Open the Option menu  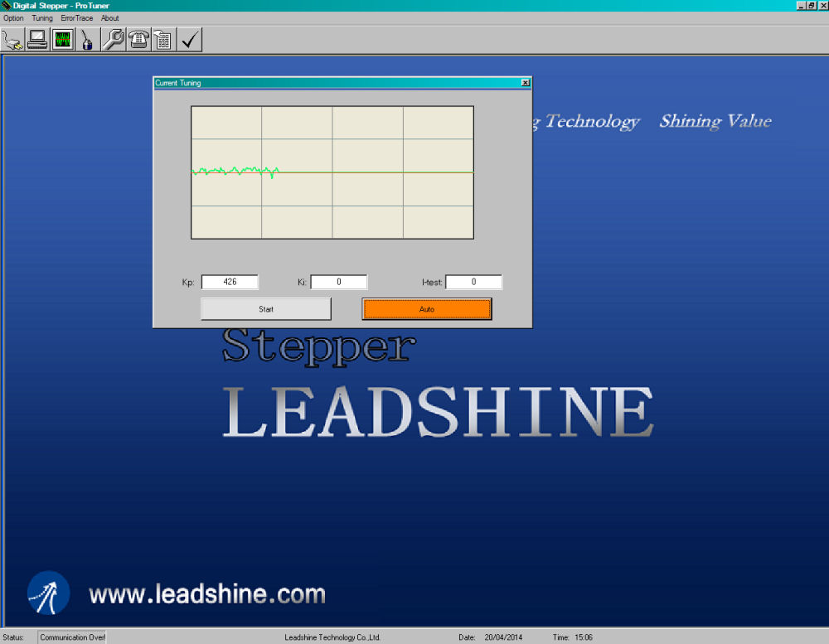pos(13,18)
